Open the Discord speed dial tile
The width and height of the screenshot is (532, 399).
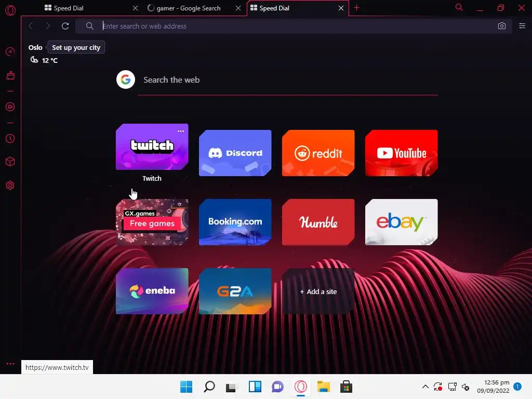pos(235,153)
